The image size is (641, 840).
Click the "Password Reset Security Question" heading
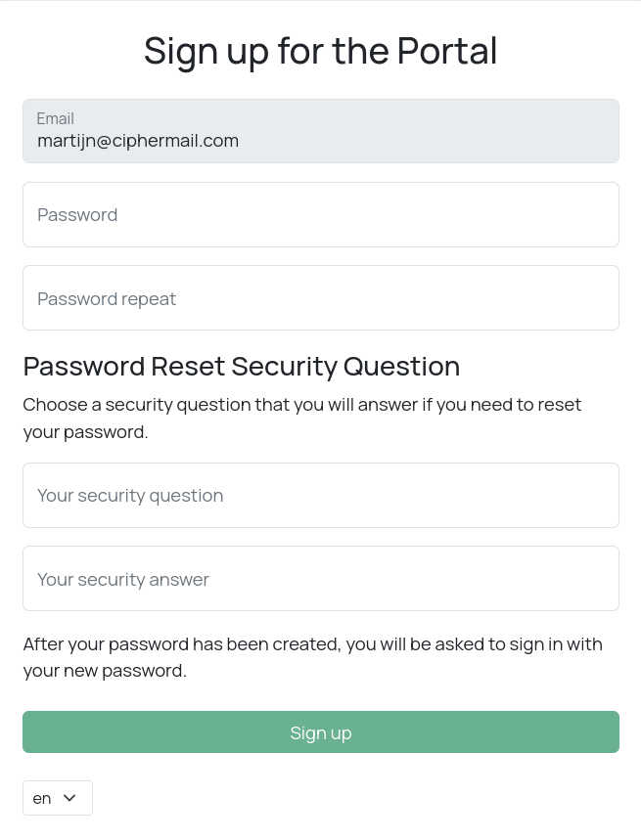tap(241, 367)
